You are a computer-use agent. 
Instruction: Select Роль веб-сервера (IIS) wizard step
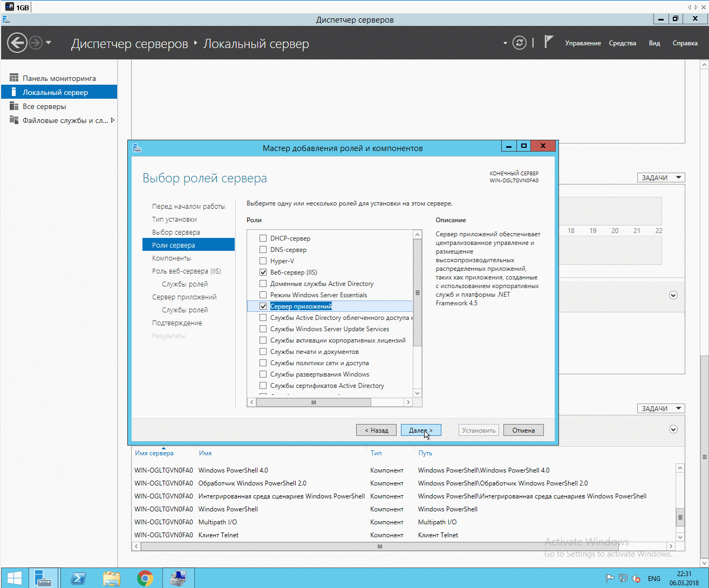(187, 271)
